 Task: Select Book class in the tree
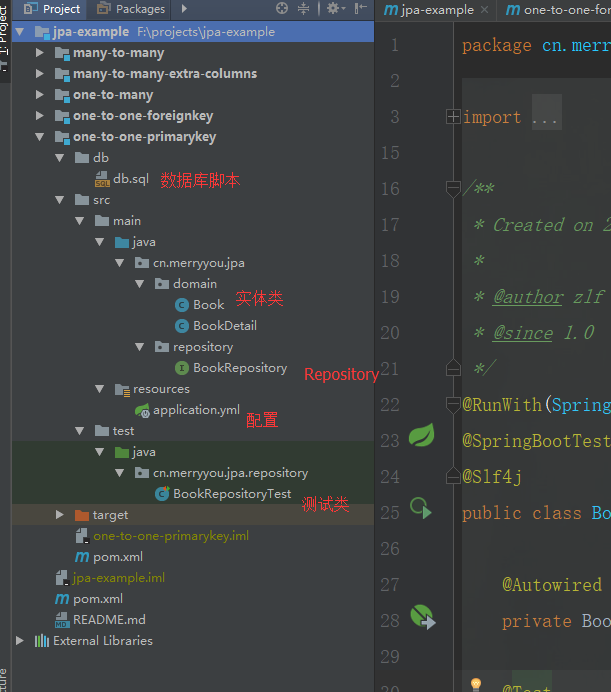tap(208, 305)
